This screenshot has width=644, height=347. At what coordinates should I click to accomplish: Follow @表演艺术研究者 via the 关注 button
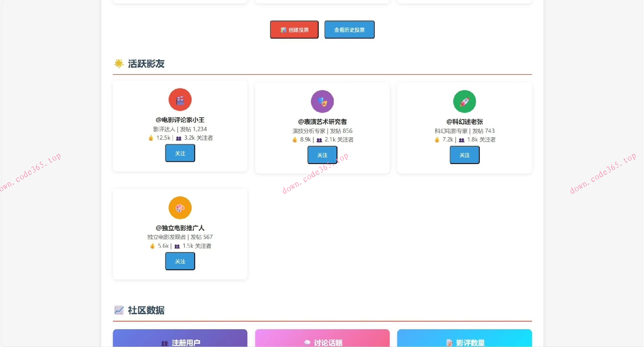322,155
